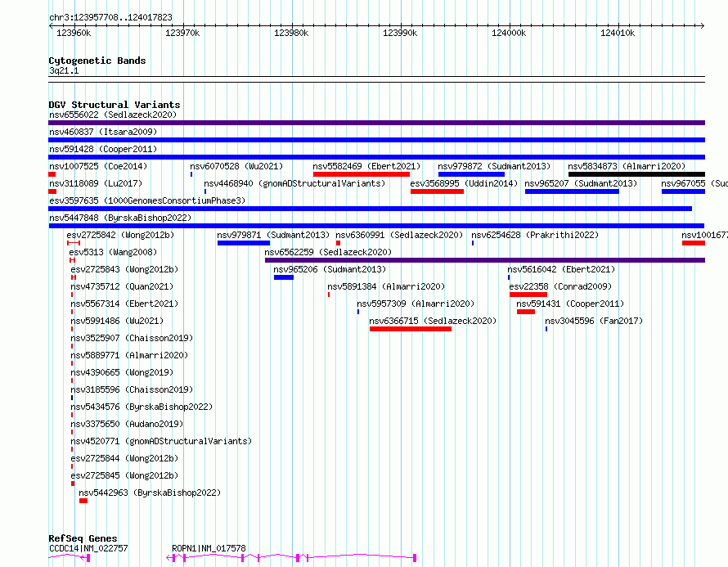Click esv5313 (Wang2008) label
The image size is (728, 567).
point(113,252)
